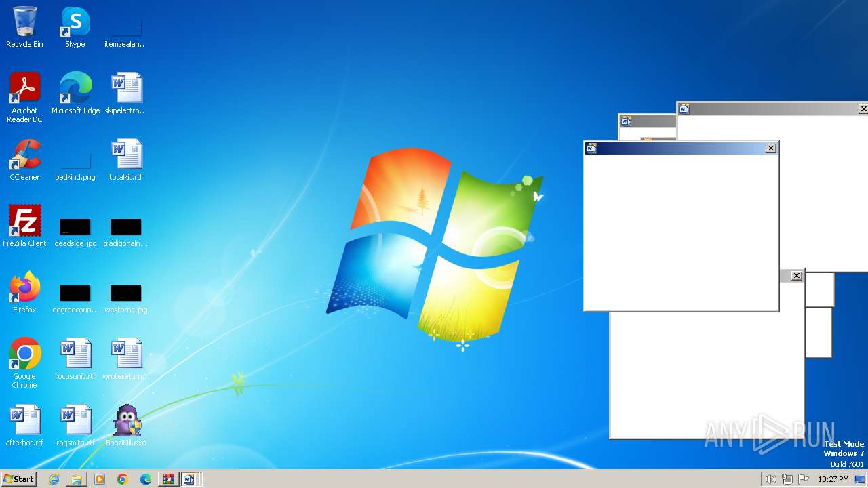Open the Action Center flag icon
This screenshot has width=868, height=488.
pos(804,479)
